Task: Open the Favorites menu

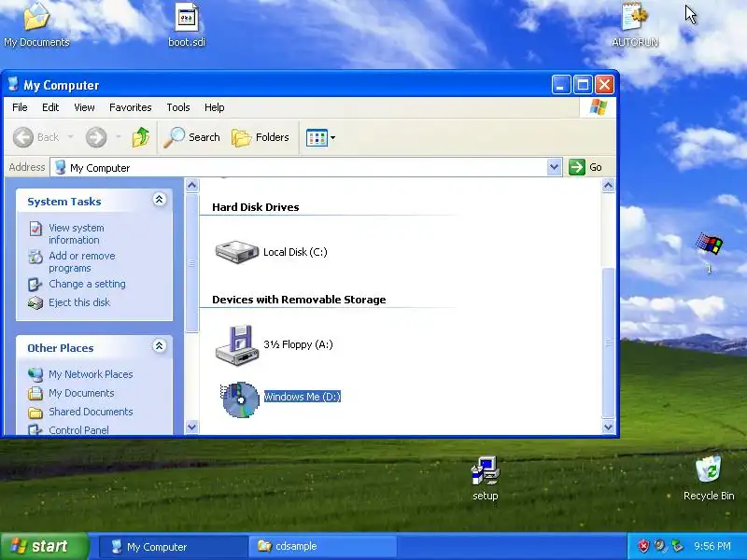Action: coord(130,107)
